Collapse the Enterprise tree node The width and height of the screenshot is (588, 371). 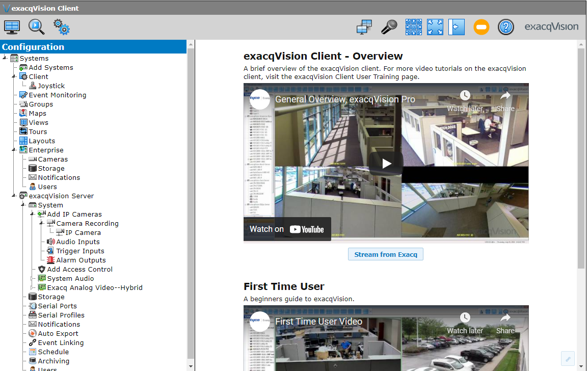14,150
